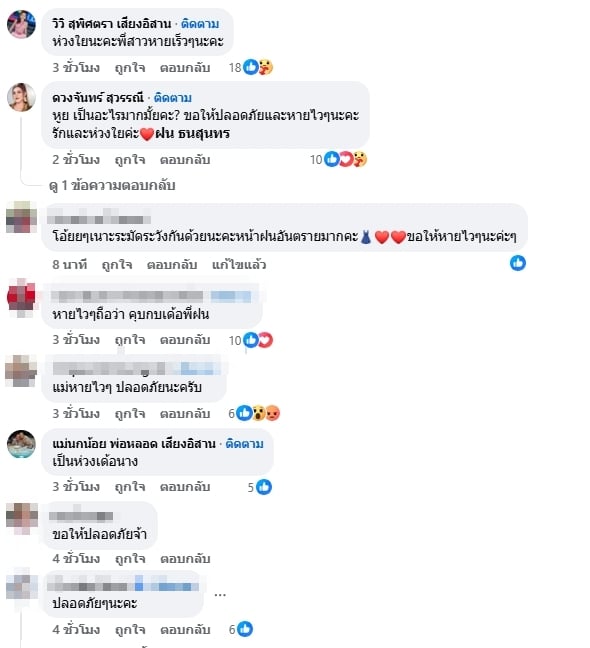Follow วิวิ สุพิศตรา เสียงอิสาน via ติดตาม
Image resolution: width=590 pixels, height=648 pixels.
(x=200, y=24)
